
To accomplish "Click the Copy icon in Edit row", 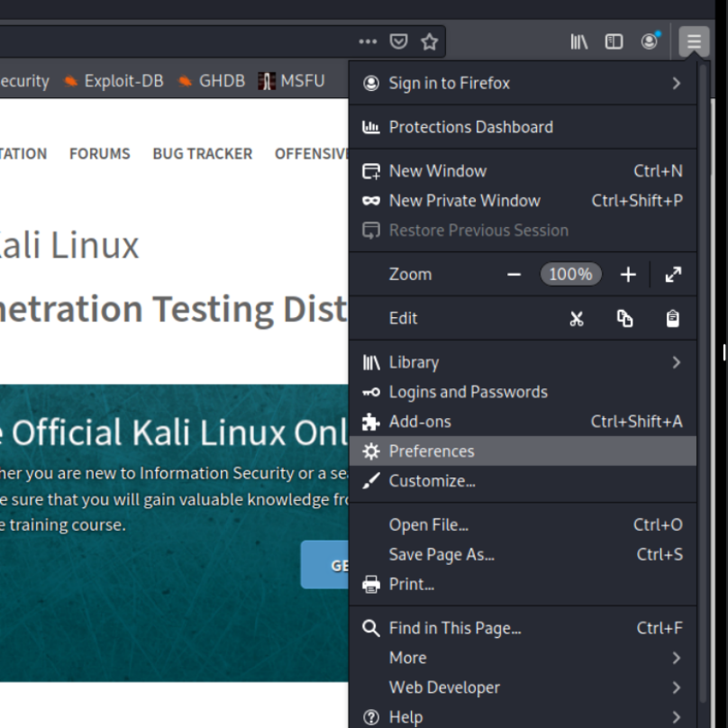I will tap(624, 319).
